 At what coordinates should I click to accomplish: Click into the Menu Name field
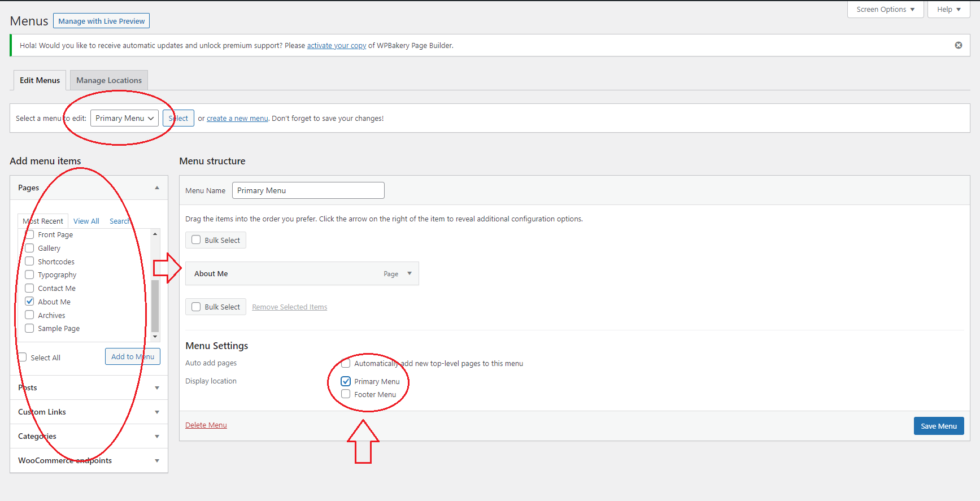coord(308,190)
